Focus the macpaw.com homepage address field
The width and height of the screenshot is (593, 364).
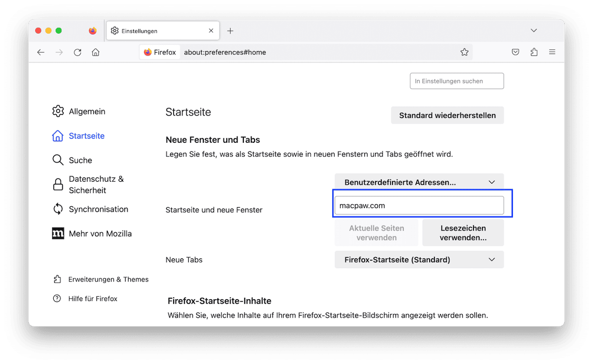click(419, 206)
